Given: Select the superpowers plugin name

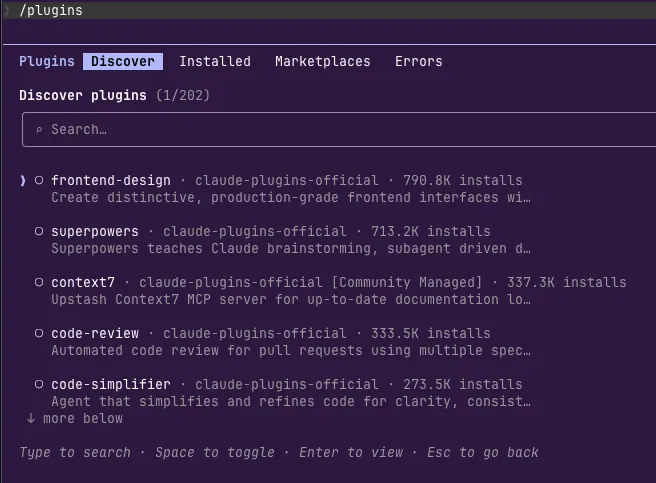Looking at the screenshot, I should pyautogui.click(x=95, y=231).
